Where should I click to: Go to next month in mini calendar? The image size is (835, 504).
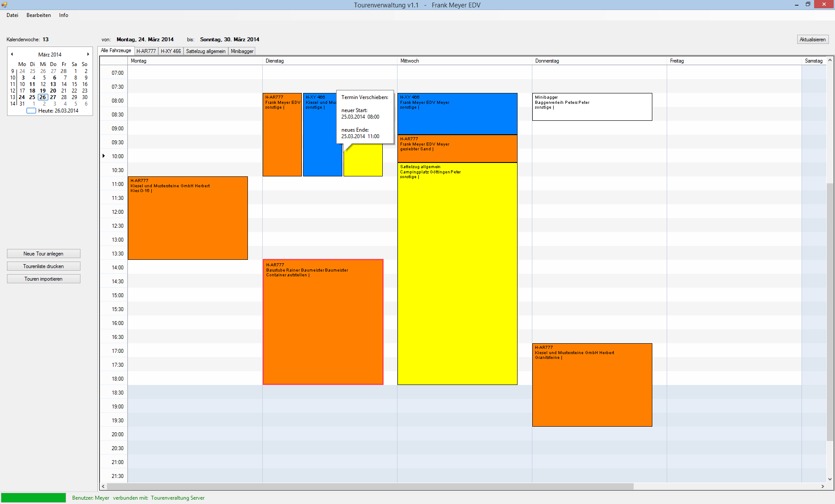[x=88, y=54]
